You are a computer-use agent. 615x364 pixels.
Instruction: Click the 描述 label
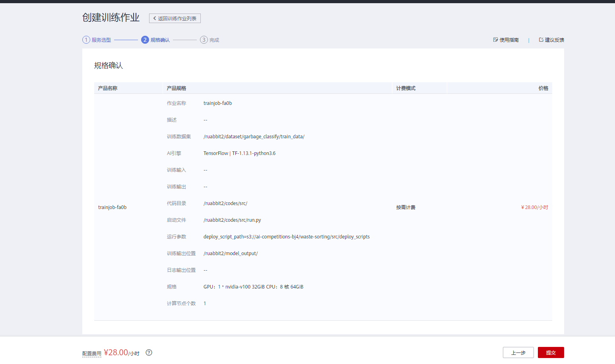click(172, 120)
